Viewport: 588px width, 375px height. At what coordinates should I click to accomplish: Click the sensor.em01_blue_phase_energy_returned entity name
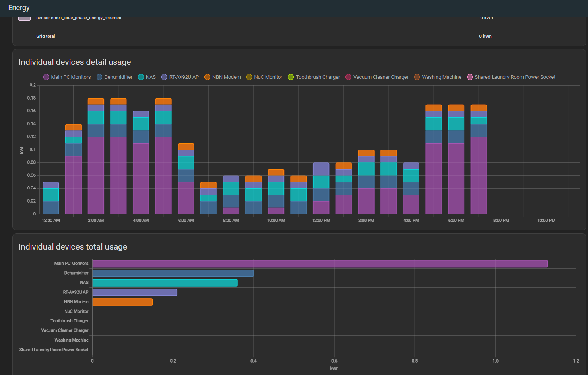point(78,18)
